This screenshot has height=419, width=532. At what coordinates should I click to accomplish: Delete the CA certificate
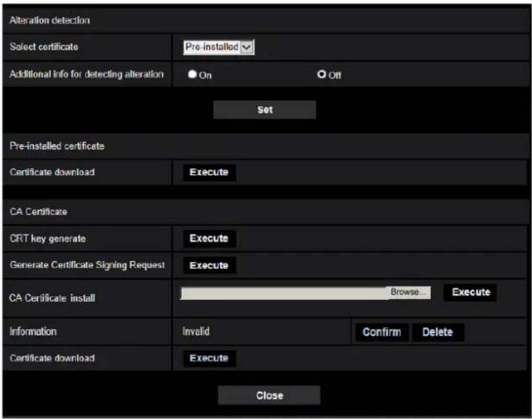point(437,332)
